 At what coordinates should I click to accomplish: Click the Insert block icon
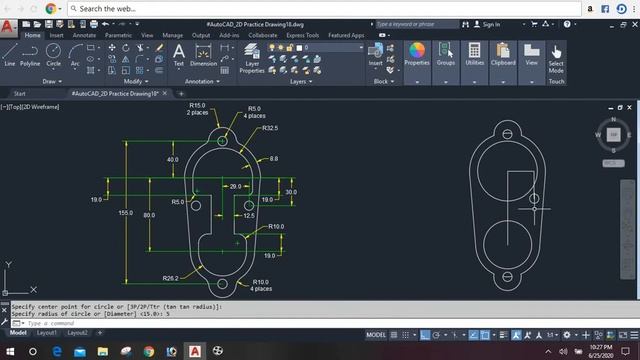[375, 54]
